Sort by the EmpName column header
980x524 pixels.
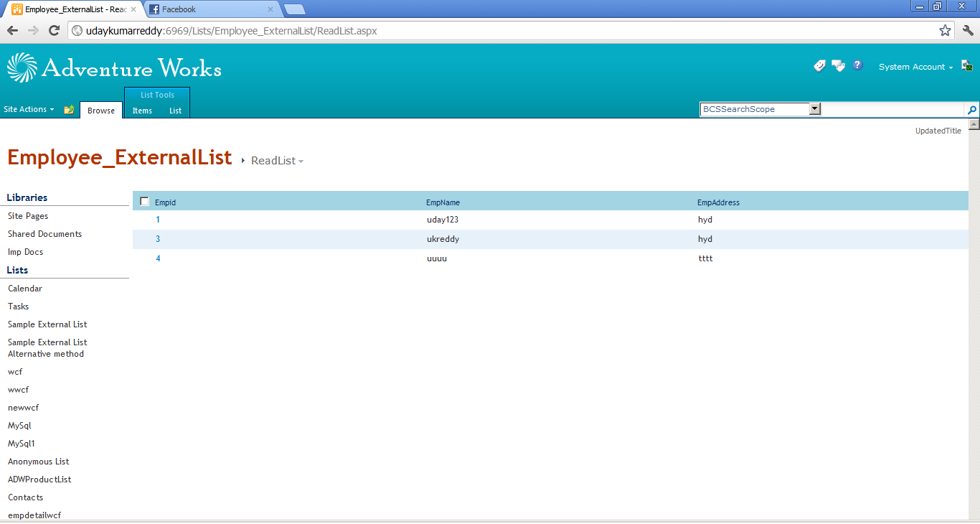pos(443,202)
